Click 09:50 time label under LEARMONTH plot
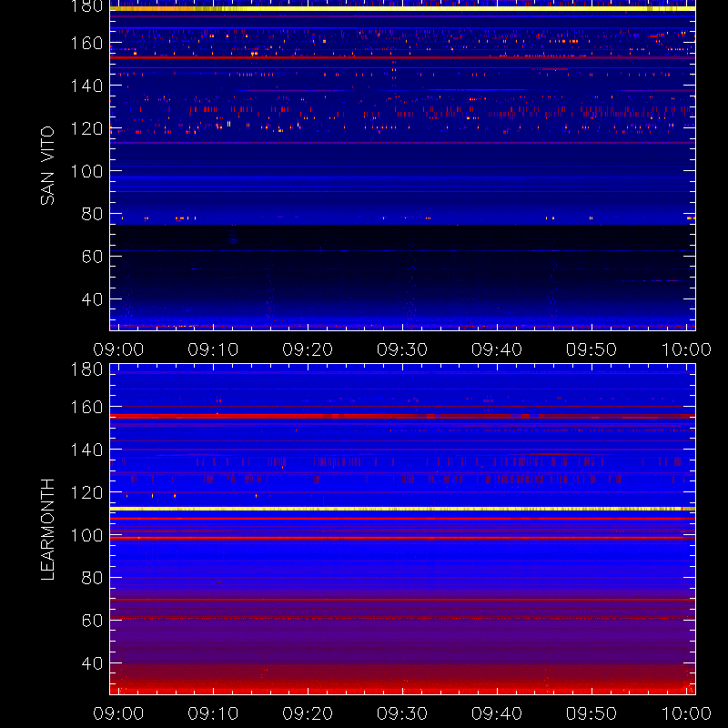This screenshot has width=728, height=728. [591, 713]
